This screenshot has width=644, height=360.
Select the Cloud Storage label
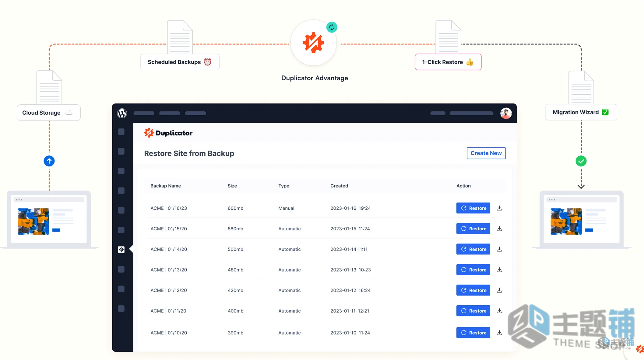click(49, 113)
